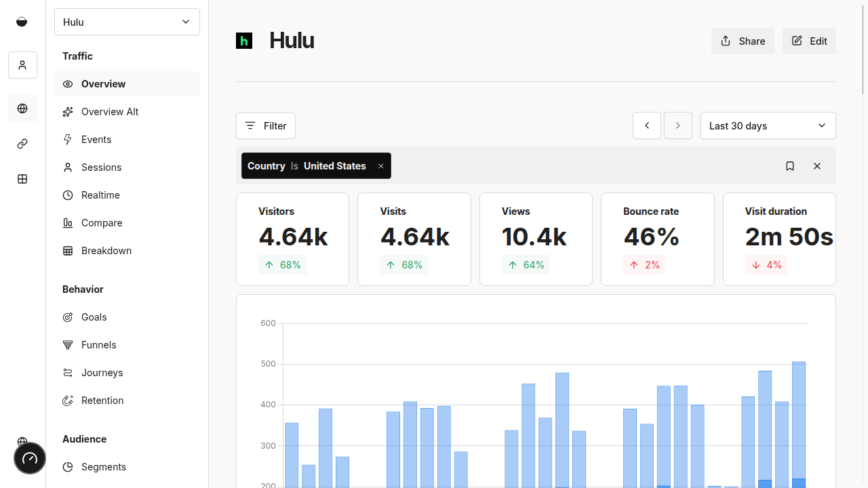The width and height of the screenshot is (868, 488).
Task: Remove the Country is United States filter chip
Action: [381, 166]
